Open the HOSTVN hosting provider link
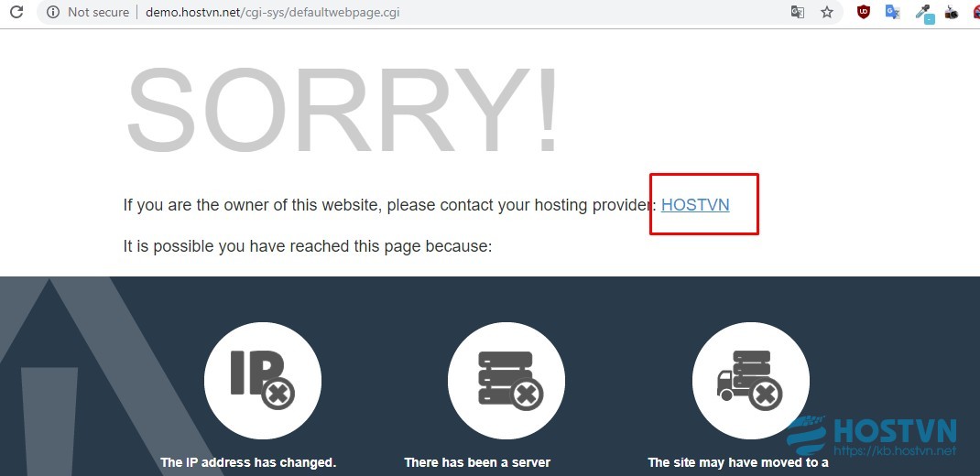Image resolution: width=980 pixels, height=476 pixels. (695, 205)
